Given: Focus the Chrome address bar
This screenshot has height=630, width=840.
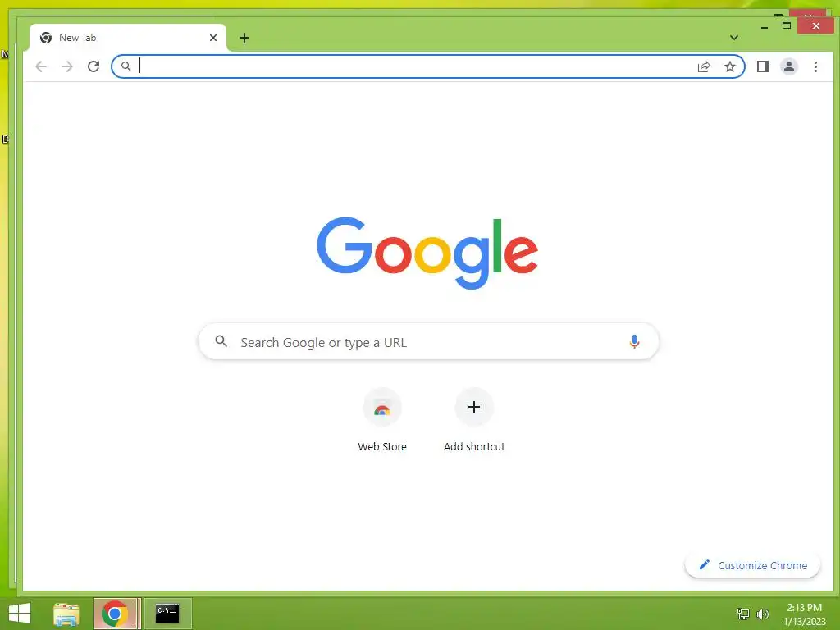Looking at the screenshot, I should [x=427, y=66].
